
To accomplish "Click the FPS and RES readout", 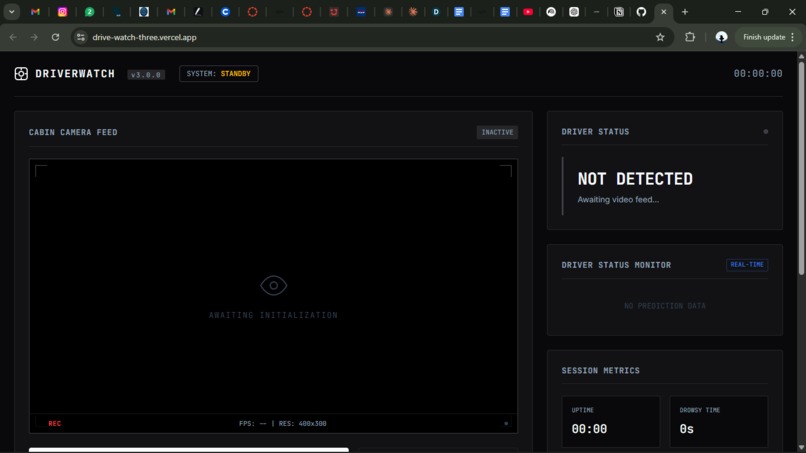I will coord(283,424).
